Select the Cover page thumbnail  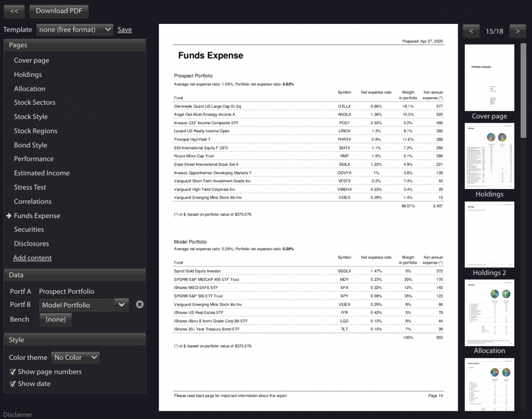(489, 78)
